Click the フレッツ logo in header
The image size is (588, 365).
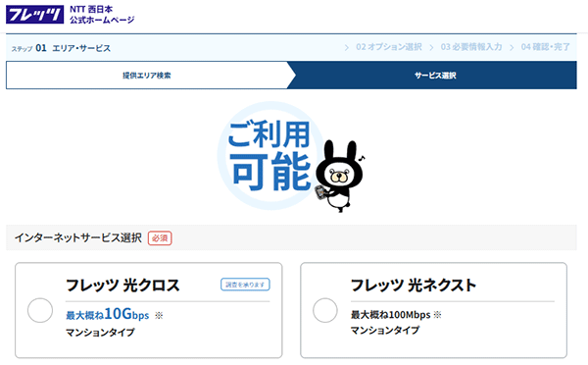tap(35, 15)
